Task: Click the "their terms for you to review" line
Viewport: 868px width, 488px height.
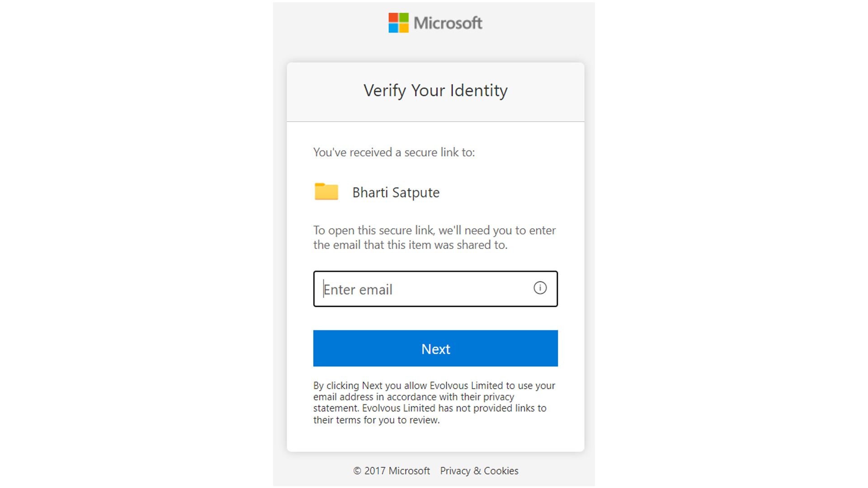Action: coord(376,420)
